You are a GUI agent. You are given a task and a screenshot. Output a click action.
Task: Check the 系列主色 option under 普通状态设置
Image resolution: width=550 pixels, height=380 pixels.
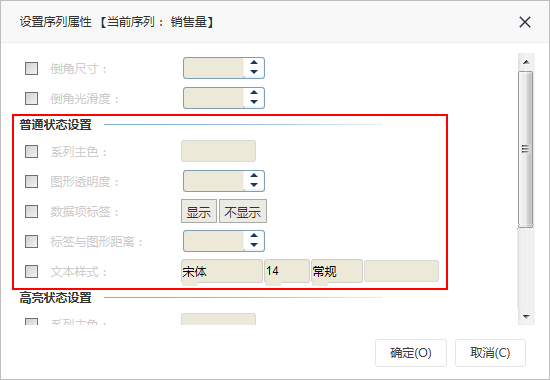pyautogui.click(x=32, y=152)
